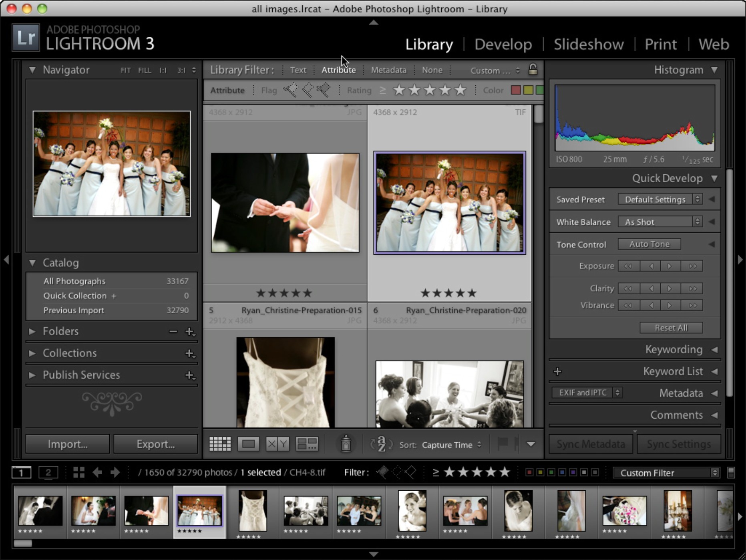Image resolution: width=746 pixels, height=560 pixels.
Task: Select Metadata library filter
Action: coord(388,70)
